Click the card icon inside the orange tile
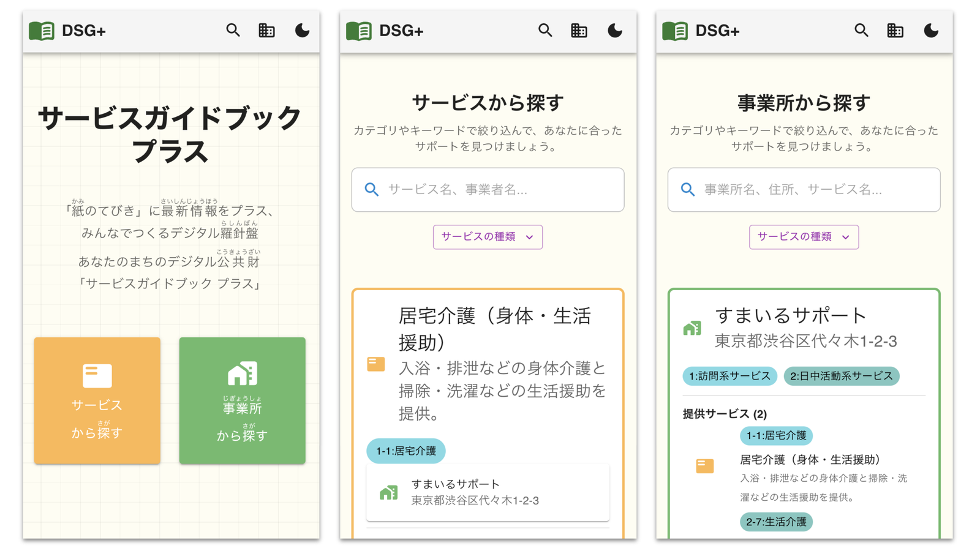The height and width of the screenshot is (551, 980). point(97,376)
